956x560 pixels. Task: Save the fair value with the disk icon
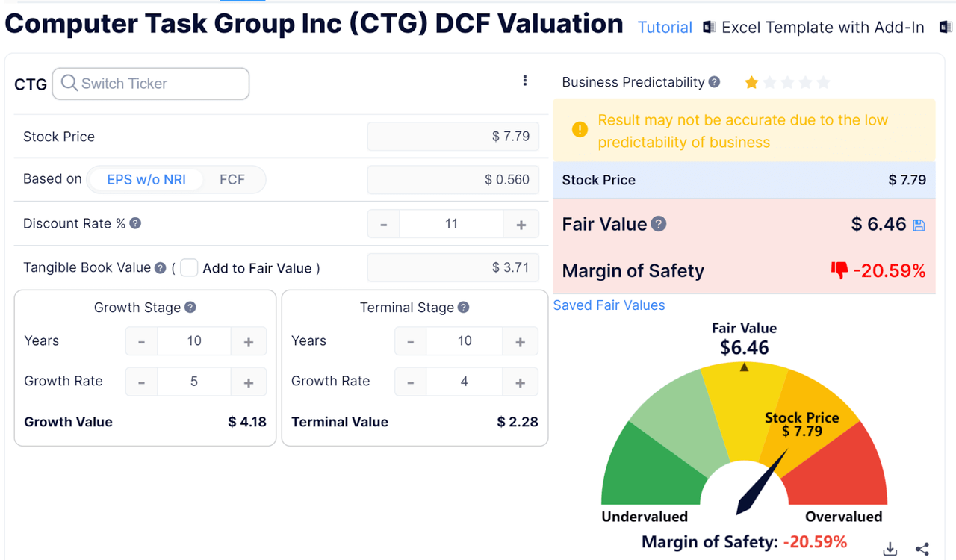coord(919,225)
